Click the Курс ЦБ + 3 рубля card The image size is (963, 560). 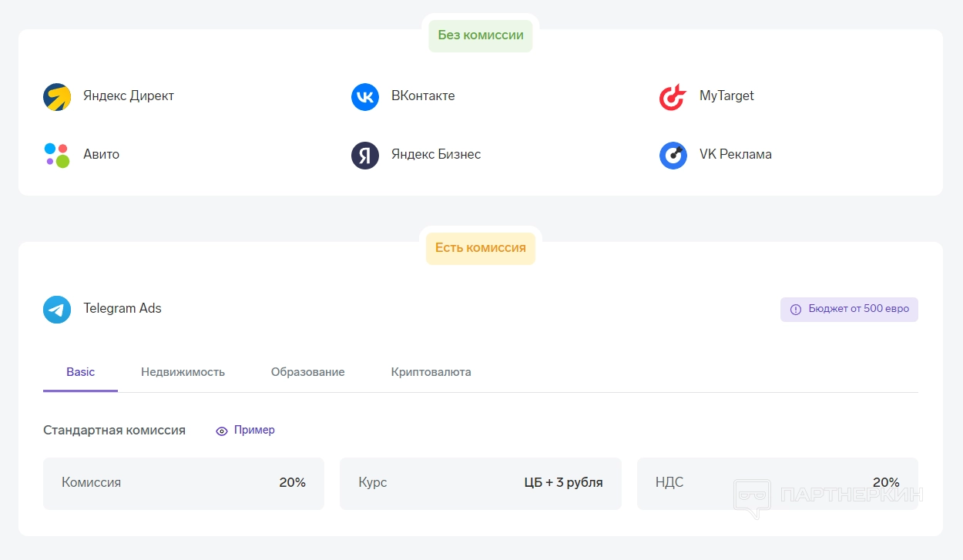pos(480,483)
